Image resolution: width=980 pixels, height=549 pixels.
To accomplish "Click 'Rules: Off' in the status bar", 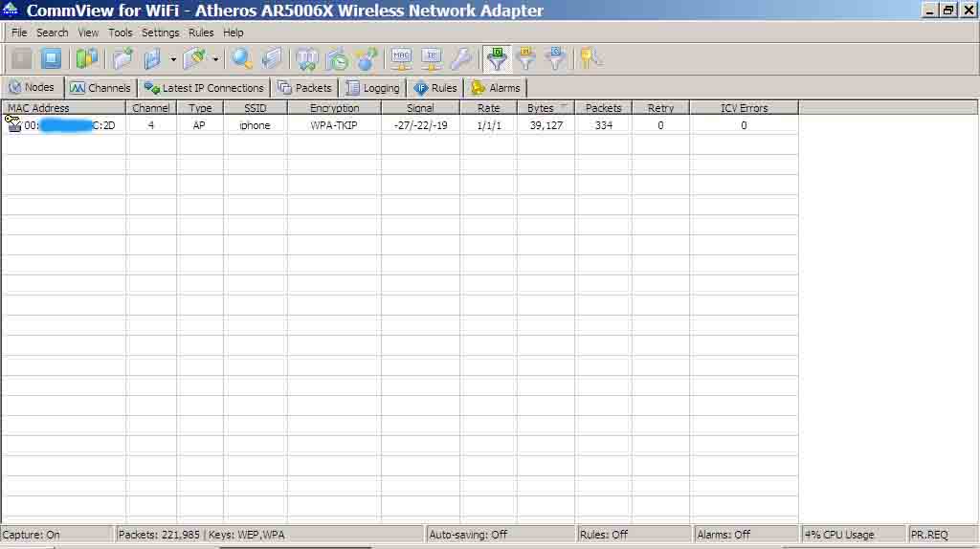I will [x=604, y=535].
